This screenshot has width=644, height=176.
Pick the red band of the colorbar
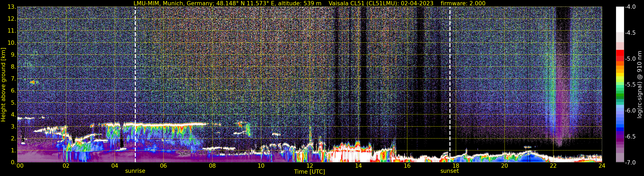point(620,53)
